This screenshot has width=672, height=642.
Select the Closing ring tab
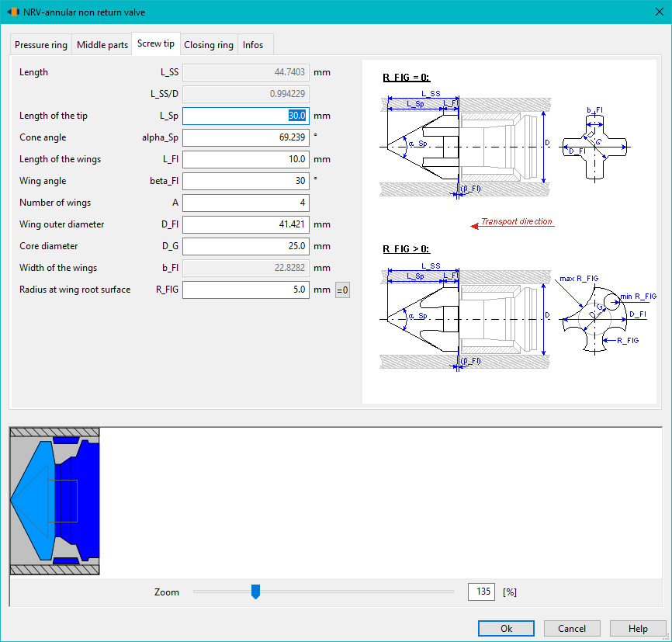click(x=209, y=44)
